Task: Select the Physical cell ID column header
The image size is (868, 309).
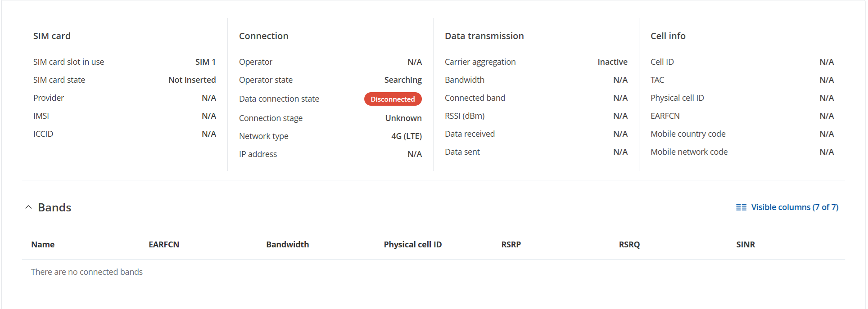Action: coord(412,245)
